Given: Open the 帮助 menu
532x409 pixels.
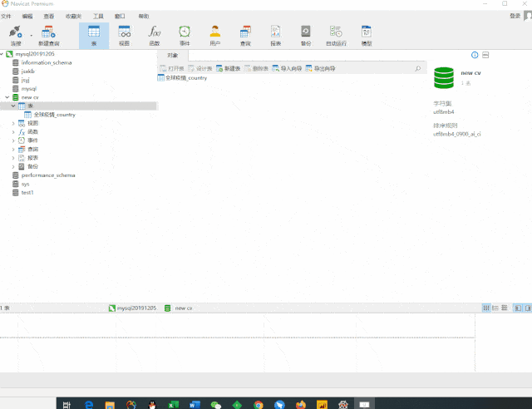Looking at the screenshot, I should (x=144, y=16).
